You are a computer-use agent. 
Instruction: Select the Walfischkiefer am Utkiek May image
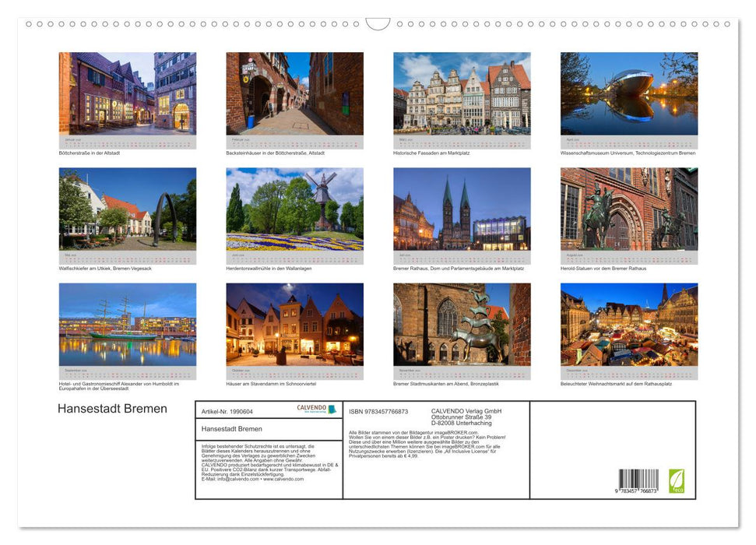127,212
